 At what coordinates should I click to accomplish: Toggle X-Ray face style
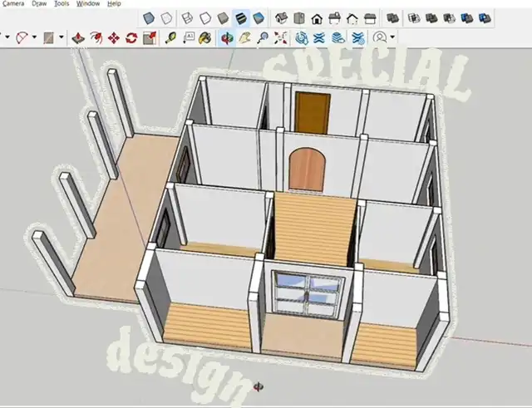[148, 17]
